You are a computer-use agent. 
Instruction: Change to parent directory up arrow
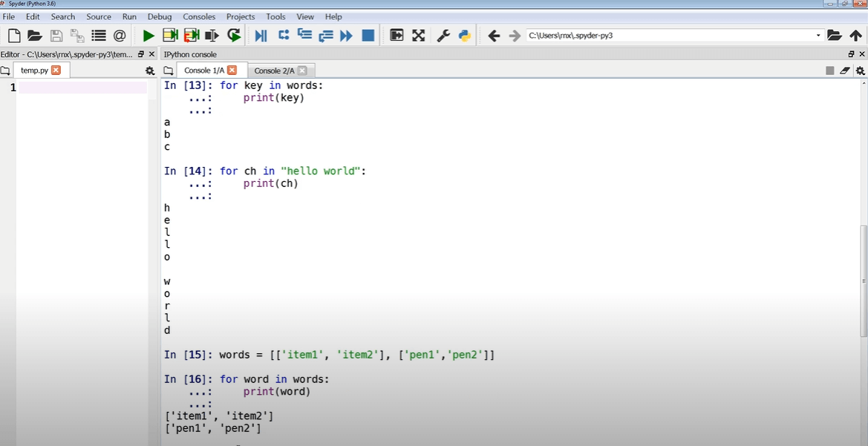click(x=855, y=36)
